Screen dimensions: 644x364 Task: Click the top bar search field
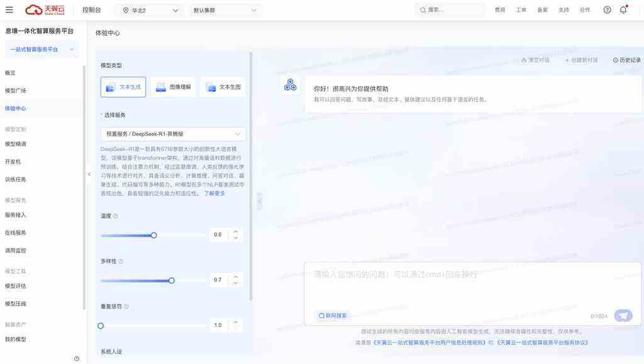click(450, 10)
